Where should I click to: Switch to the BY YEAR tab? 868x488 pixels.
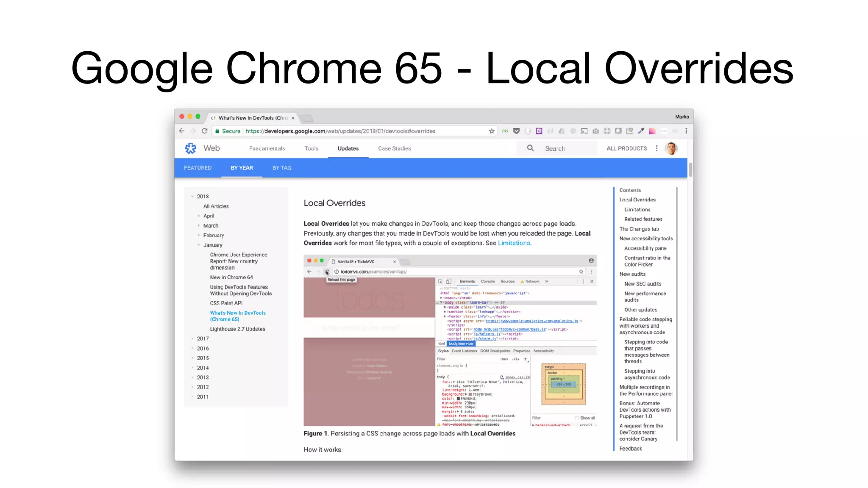(242, 168)
